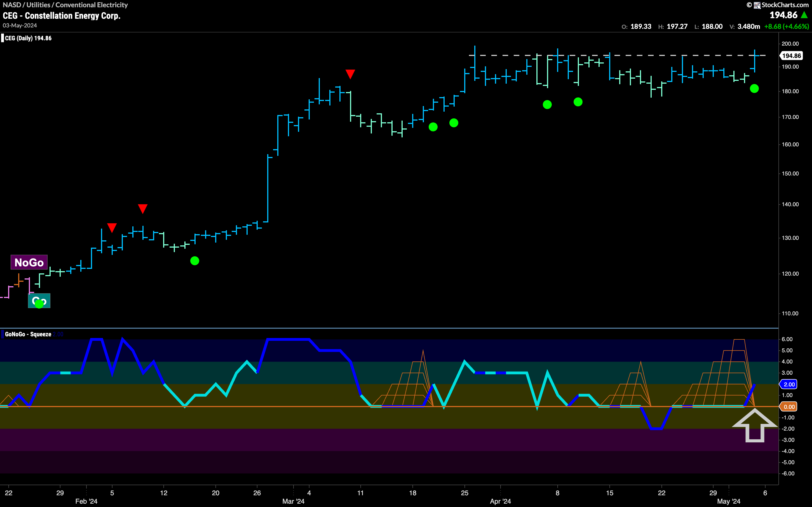Viewport: 812px width, 507px height.
Task: Click the open value O: 189.33
Action: click(x=636, y=27)
